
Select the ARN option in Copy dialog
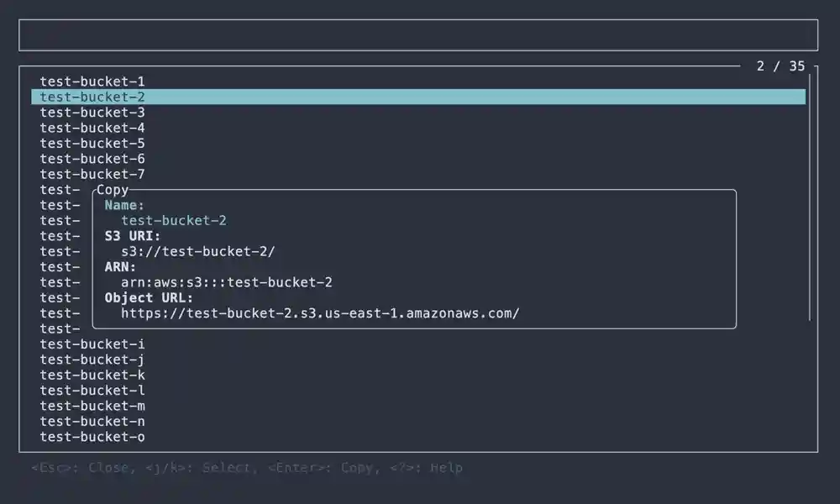pyautogui.click(x=120, y=267)
